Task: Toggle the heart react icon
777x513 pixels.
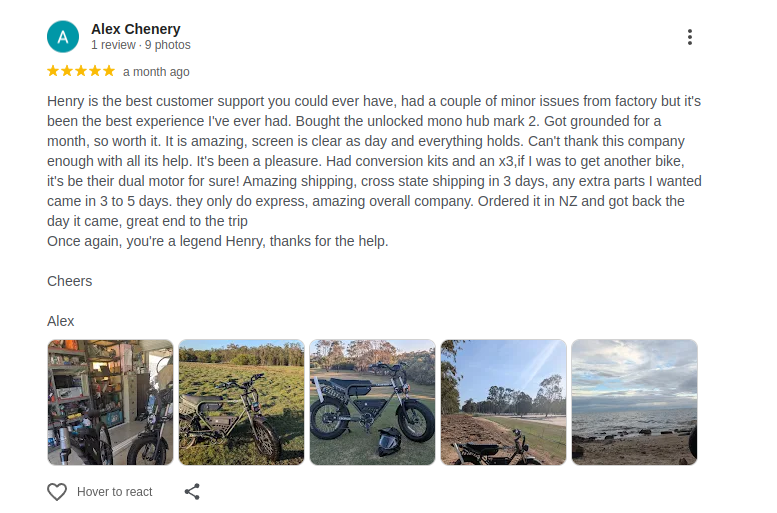Action: click(x=57, y=492)
